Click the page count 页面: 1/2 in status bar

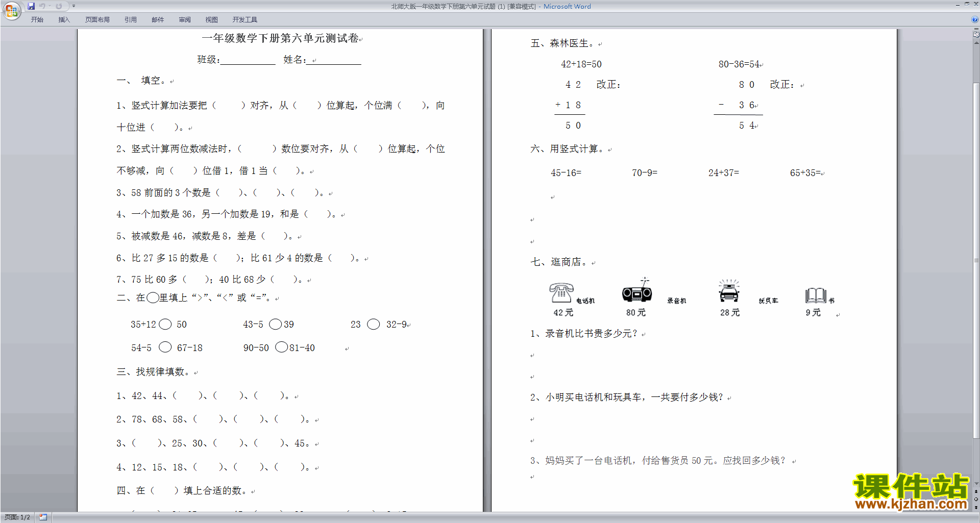(17, 517)
